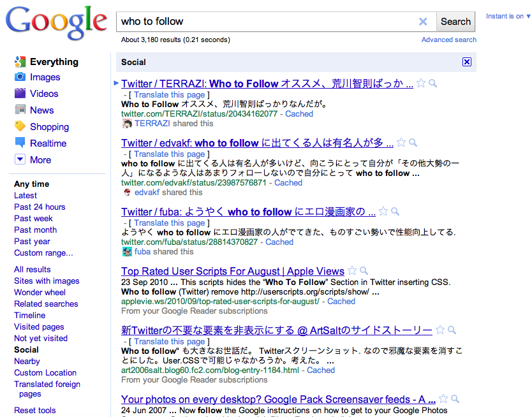Star the Top Rated User Scripts result
This screenshot has height=417, width=532.
352,270
